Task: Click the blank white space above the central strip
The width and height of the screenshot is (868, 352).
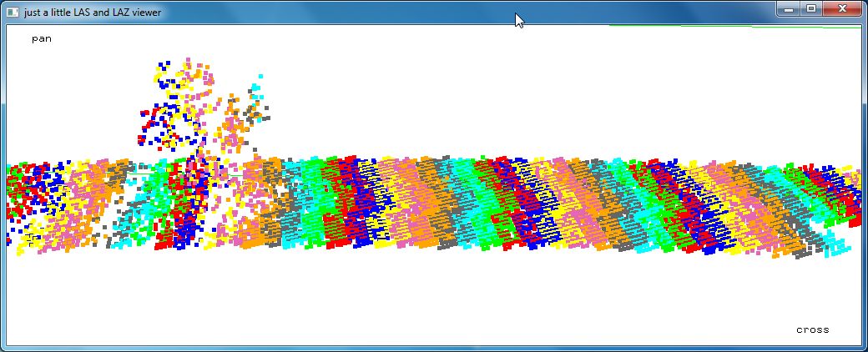Action: point(501,92)
